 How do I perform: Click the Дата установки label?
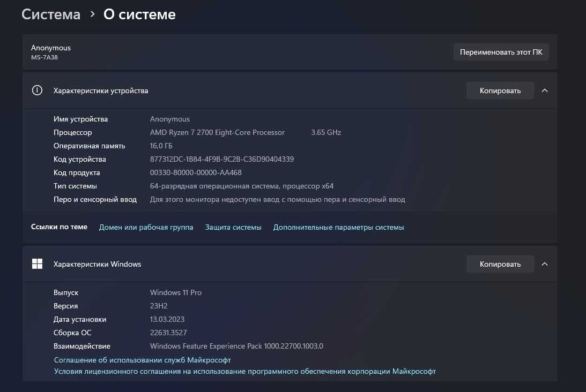pyautogui.click(x=79, y=319)
